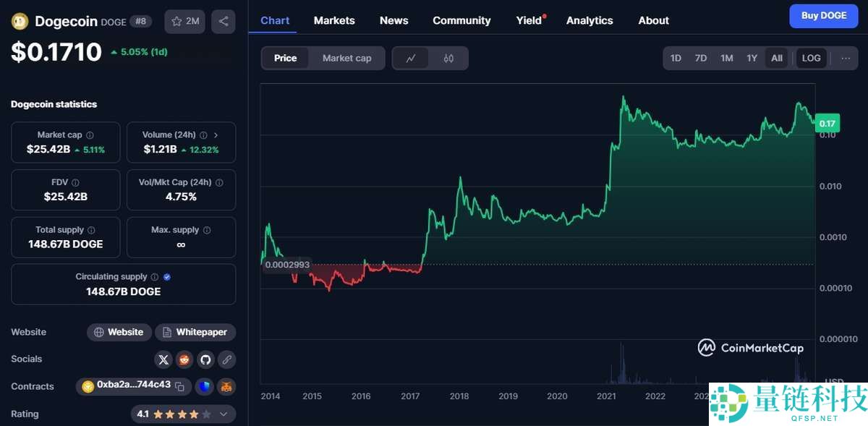
Task: Open Dogecoin's X (Twitter) social link
Action: coord(163,359)
